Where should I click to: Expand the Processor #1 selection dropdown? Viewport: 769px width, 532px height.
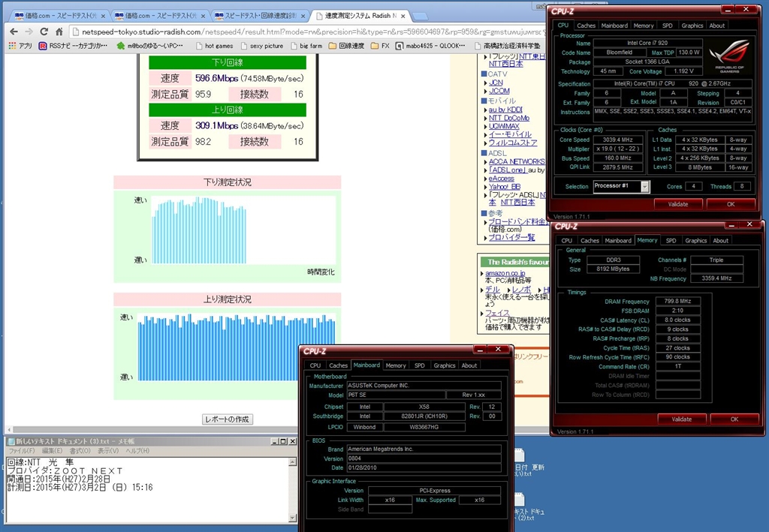click(644, 186)
